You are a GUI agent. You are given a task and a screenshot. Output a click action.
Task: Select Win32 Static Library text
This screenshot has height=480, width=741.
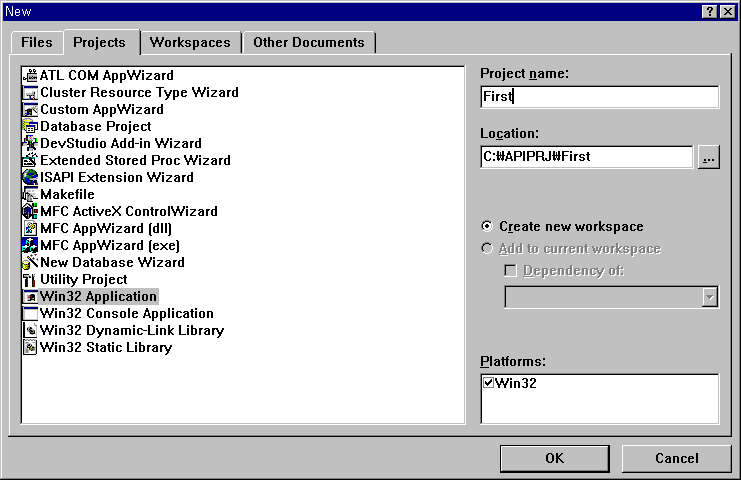106,348
